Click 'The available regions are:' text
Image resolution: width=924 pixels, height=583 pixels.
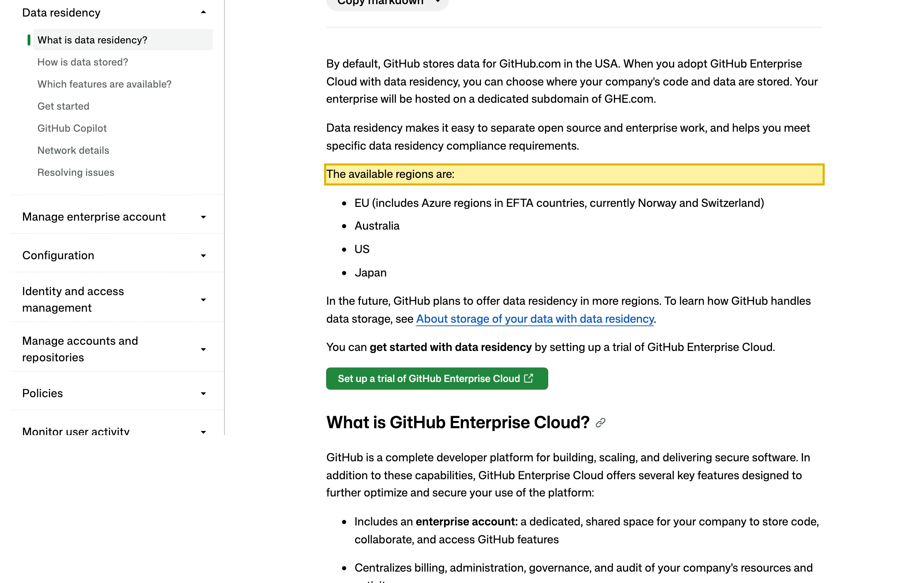click(x=390, y=174)
